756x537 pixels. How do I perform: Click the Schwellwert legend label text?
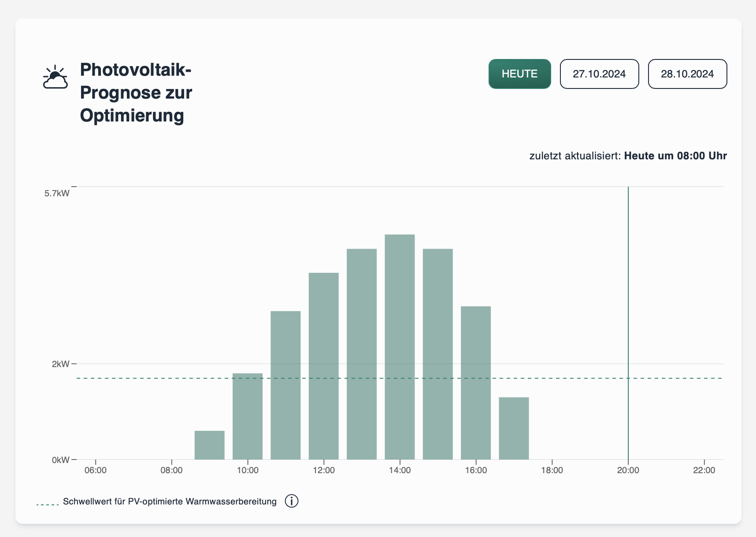pyautogui.click(x=170, y=501)
